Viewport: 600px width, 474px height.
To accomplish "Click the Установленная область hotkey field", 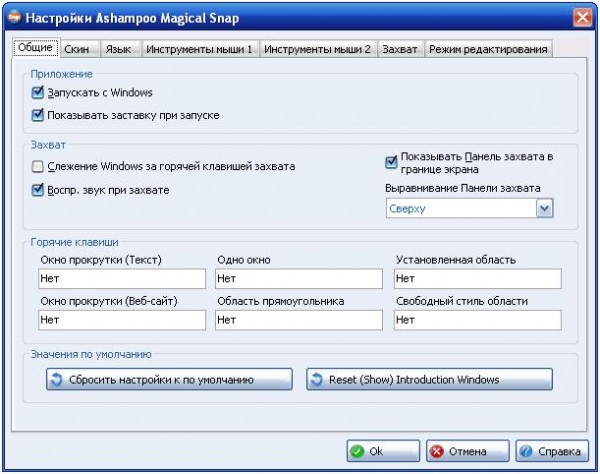I will pos(478,279).
